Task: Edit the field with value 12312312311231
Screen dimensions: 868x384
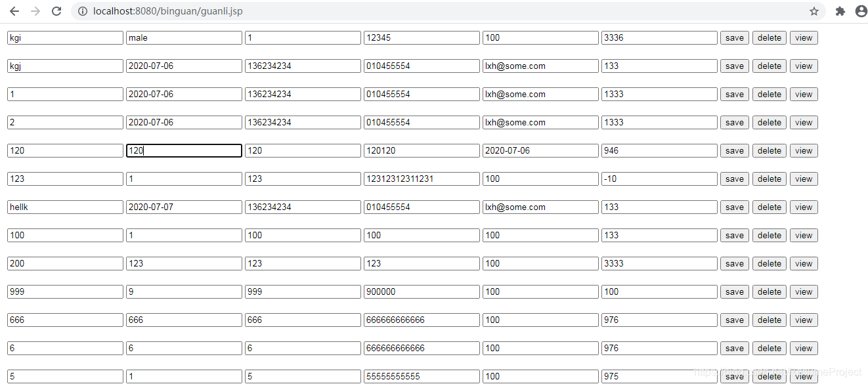Action: 422,179
